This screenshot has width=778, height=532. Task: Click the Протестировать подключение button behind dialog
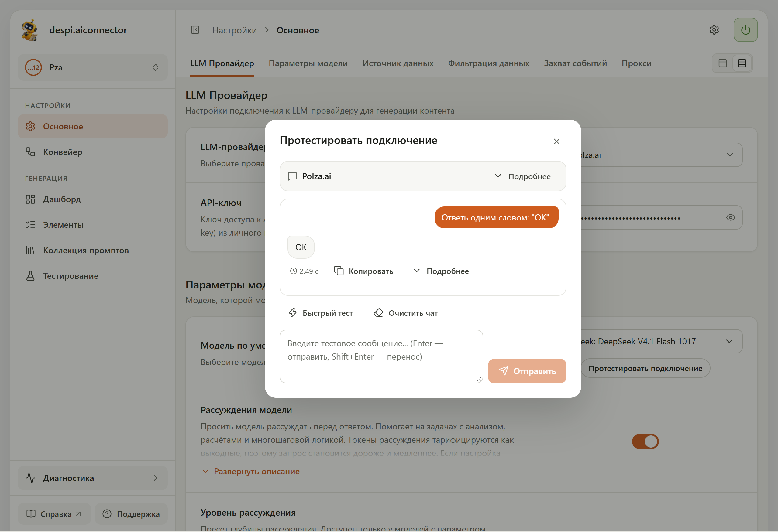pos(645,368)
